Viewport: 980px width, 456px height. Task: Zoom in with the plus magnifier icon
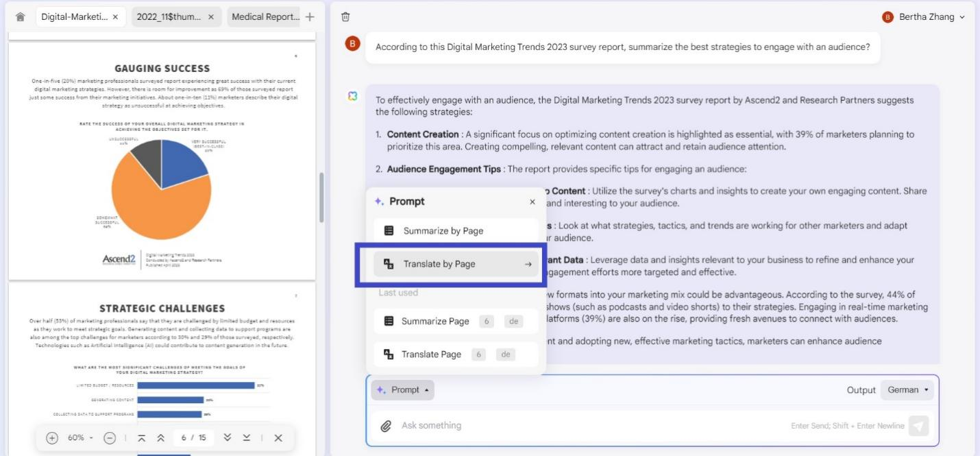tap(53, 437)
